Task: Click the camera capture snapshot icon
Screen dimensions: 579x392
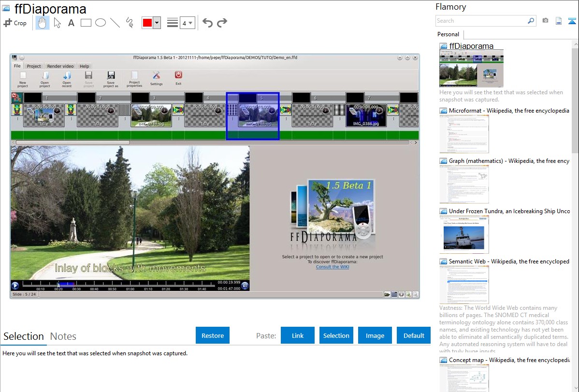Action: coord(545,21)
